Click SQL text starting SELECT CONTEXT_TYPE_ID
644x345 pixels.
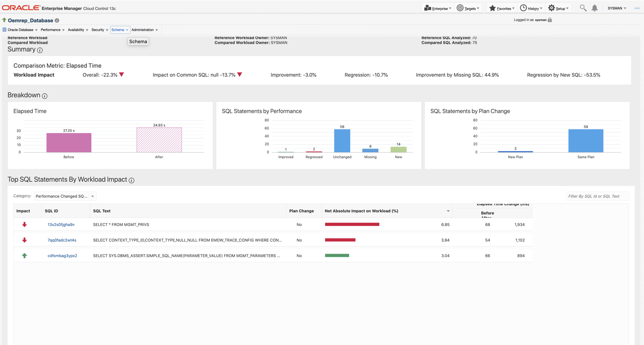click(x=187, y=240)
